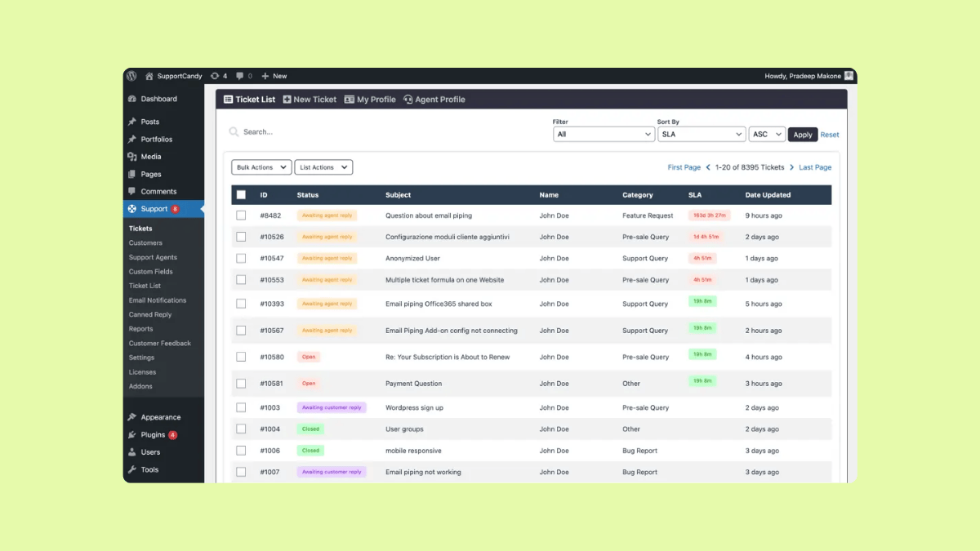980x551 pixels.
Task: Open the Bulk Actions dropdown
Action: [x=261, y=167]
